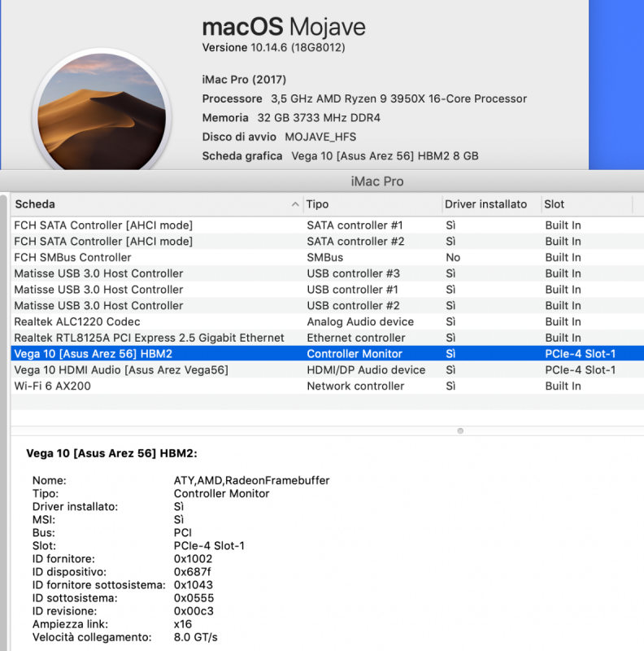Click the Network controller type cell
The image size is (644, 651).
click(x=355, y=386)
